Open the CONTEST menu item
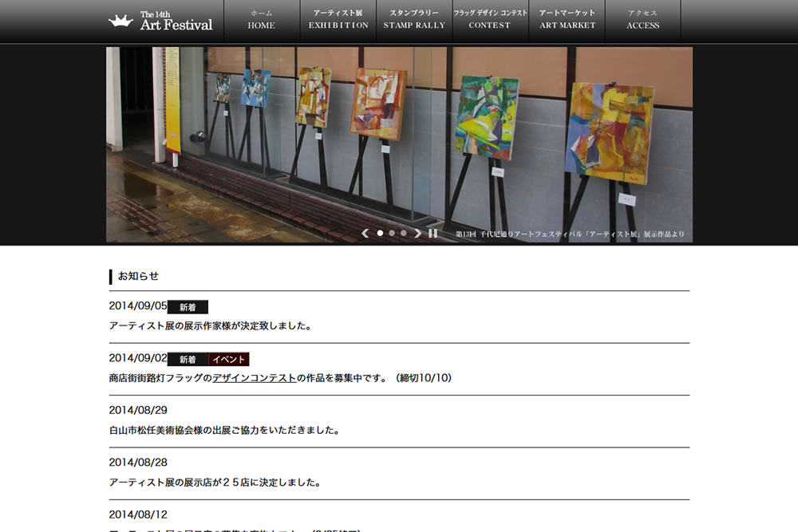The image size is (798, 532). pos(490,21)
